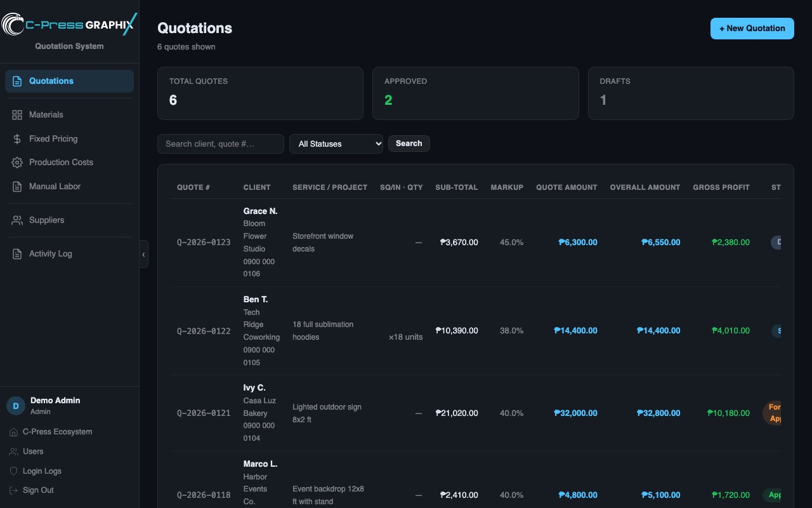Click the "6 quotes shown" text
The image size is (812, 508).
(187, 47)
